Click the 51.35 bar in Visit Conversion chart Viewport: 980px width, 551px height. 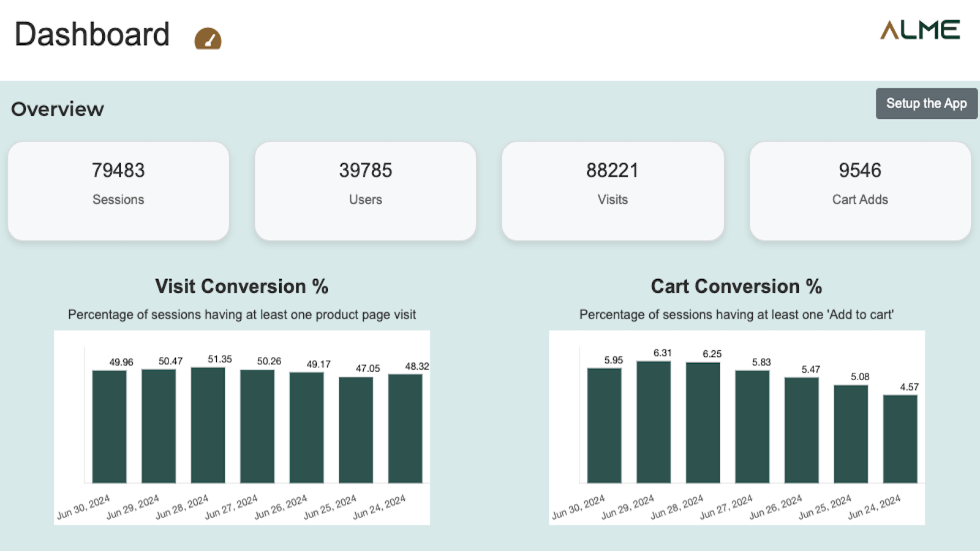[208, 425]
